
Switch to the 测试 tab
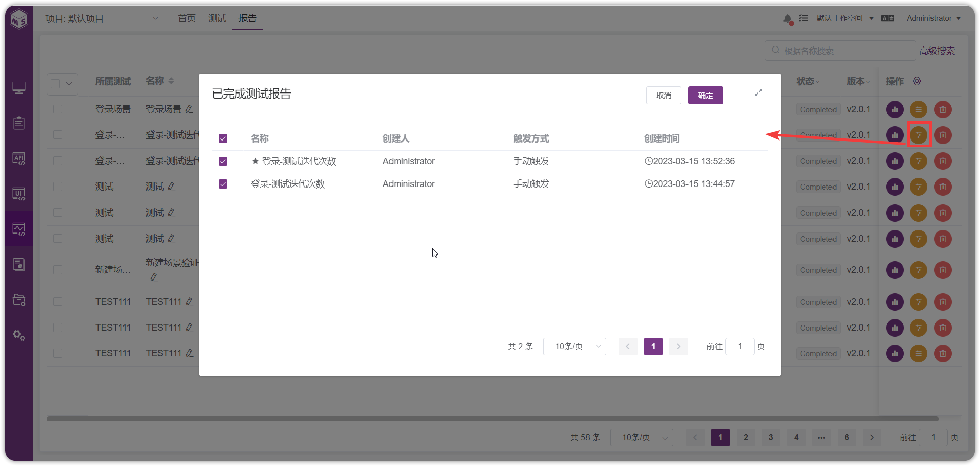coord(217,18)
